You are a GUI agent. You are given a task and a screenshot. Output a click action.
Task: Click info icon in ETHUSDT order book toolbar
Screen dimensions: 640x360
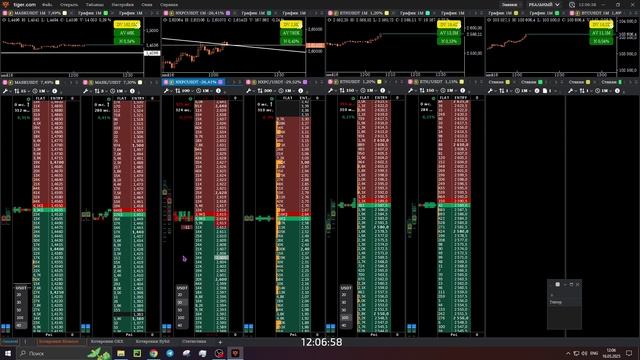click(382, 91)
